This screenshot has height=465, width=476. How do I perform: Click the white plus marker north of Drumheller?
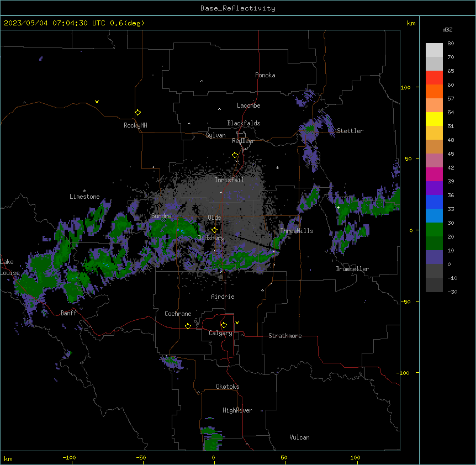pos(338,207)
